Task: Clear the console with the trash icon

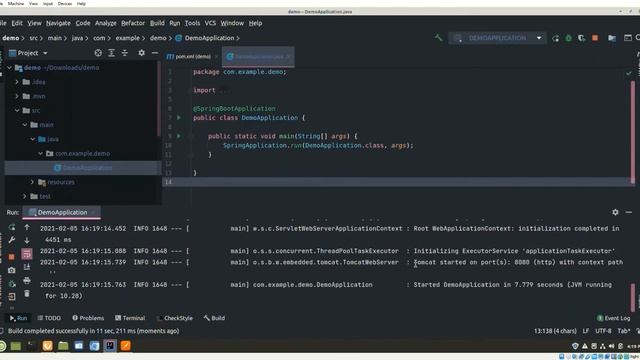Action: click(27, 293)
